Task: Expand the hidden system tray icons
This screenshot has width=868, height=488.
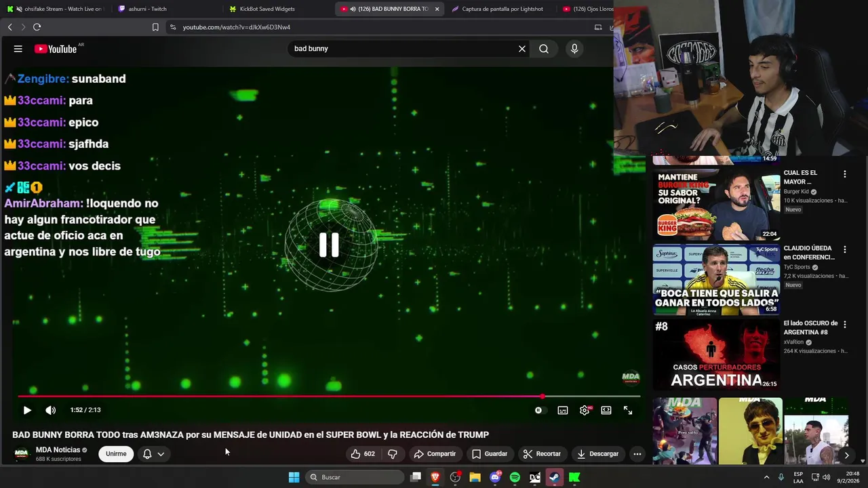Action: point(767,477)
